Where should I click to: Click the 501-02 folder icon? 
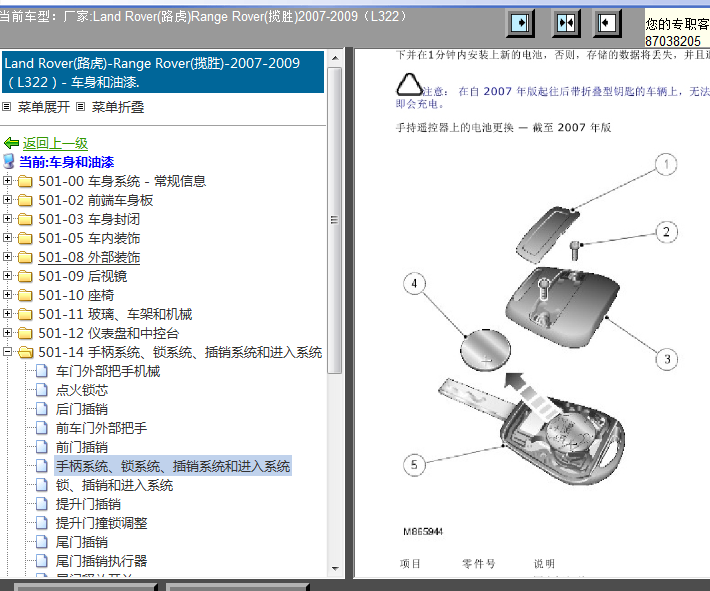(x=25, y=200)
